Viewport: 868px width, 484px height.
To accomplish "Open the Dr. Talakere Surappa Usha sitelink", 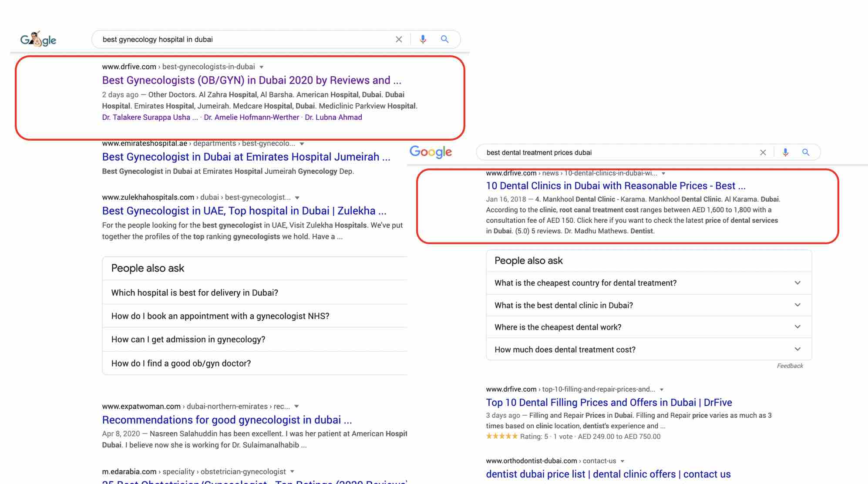I will click(150, 117).
